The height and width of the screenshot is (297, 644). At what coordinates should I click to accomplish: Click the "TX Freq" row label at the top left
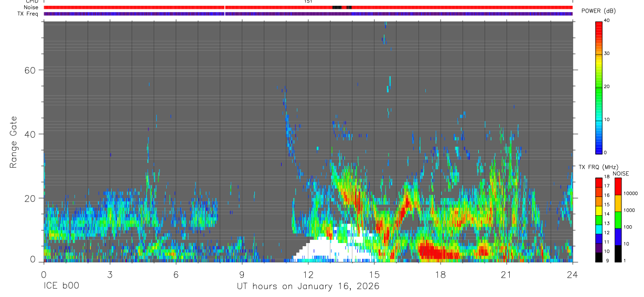(28, 14)
